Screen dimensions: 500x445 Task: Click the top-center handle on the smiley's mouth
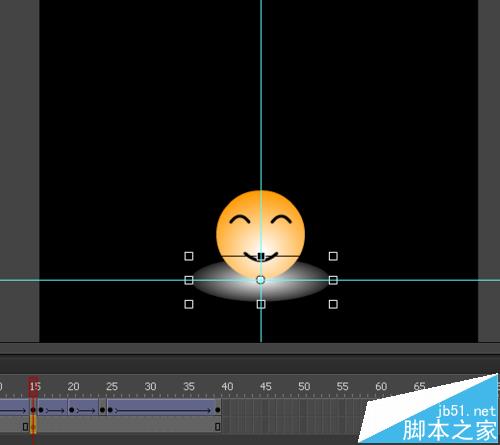261,256
